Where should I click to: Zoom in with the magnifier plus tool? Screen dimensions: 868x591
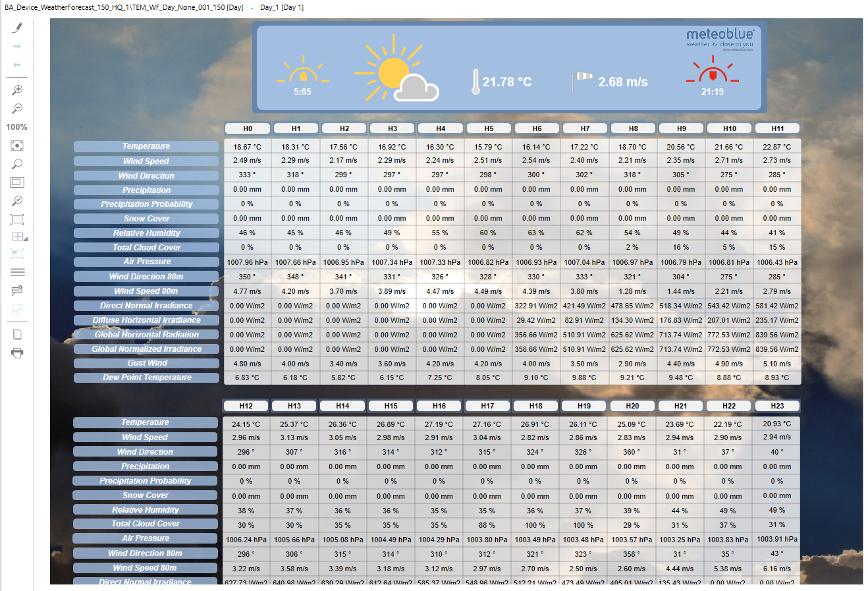(x=16, y=90)
